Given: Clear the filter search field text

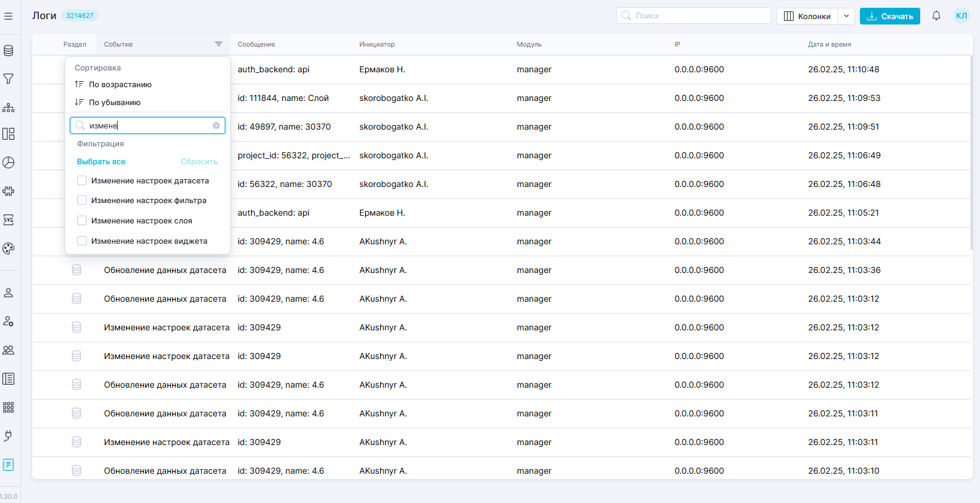Looking at the screenshot, I should [216, 125].
